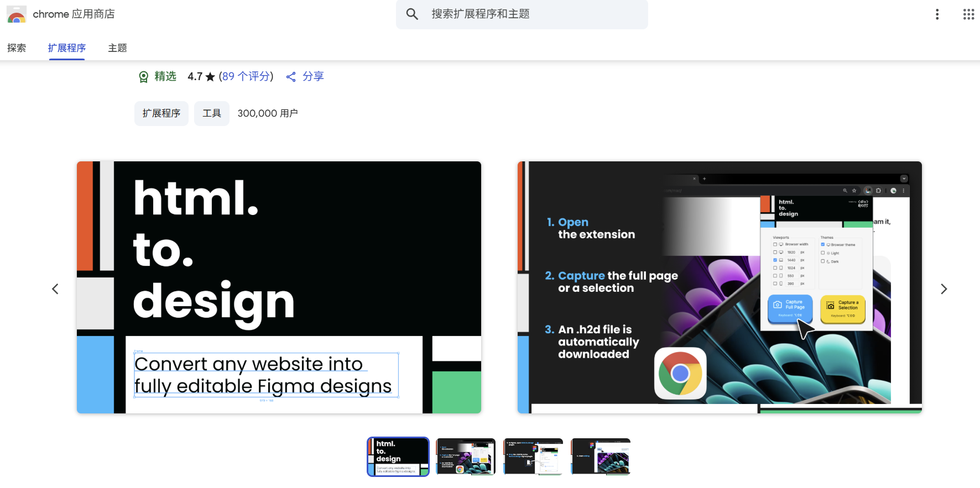
Task: Open the Google apps grid launcher
Action: (x=968, y=14)
